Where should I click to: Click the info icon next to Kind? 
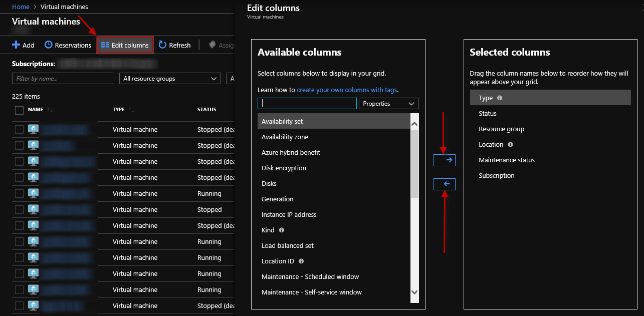point(281,230)
